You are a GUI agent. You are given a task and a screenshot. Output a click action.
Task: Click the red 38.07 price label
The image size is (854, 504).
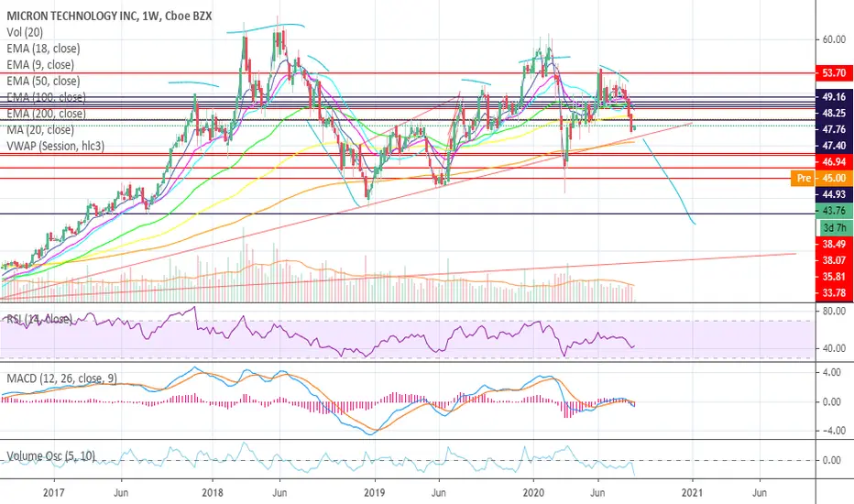(x=834, y=260)
